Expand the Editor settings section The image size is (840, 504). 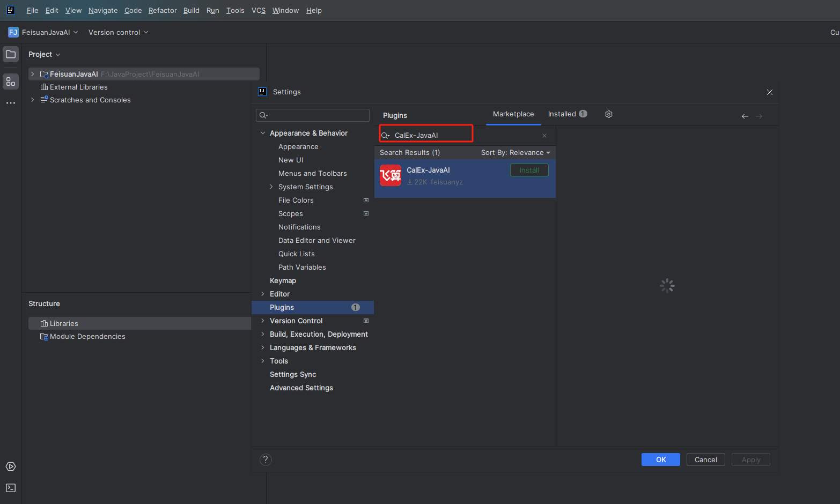tap(263, 294)
